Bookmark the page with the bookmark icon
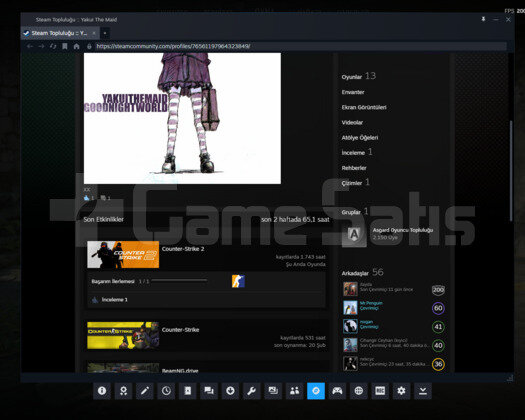The width and height of the screenshot is (525, 420). 65,46
